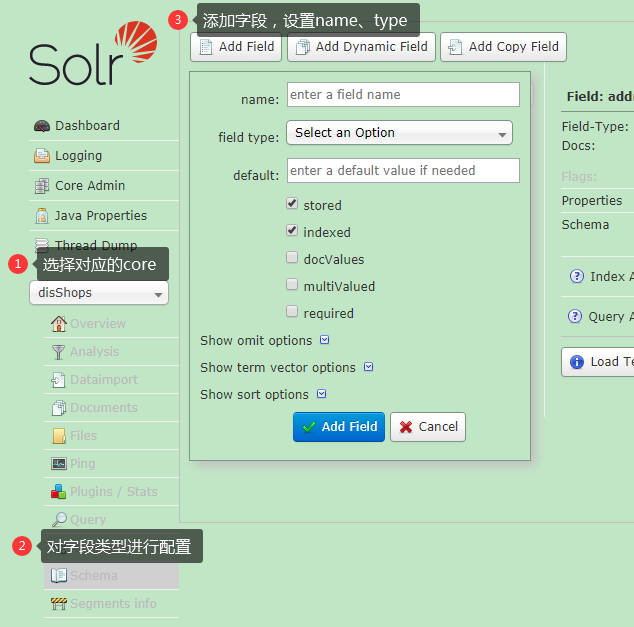Open the disShops core selector

[x=99, y=293]
